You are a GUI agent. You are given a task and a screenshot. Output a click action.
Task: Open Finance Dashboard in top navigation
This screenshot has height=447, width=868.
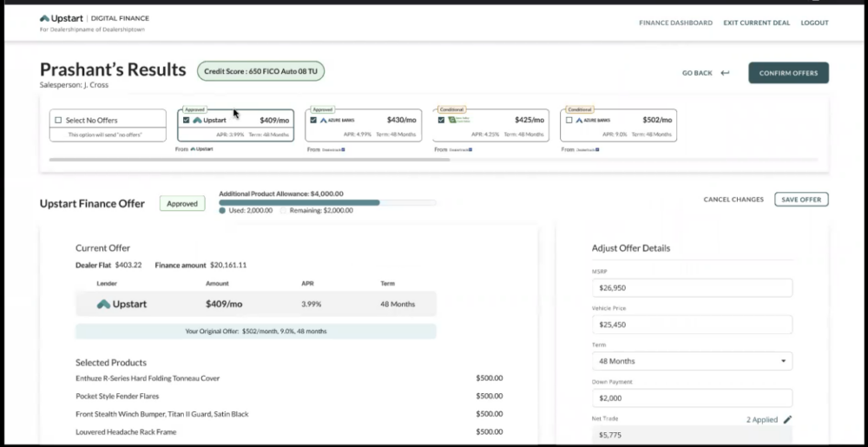(x=675, y=23)
